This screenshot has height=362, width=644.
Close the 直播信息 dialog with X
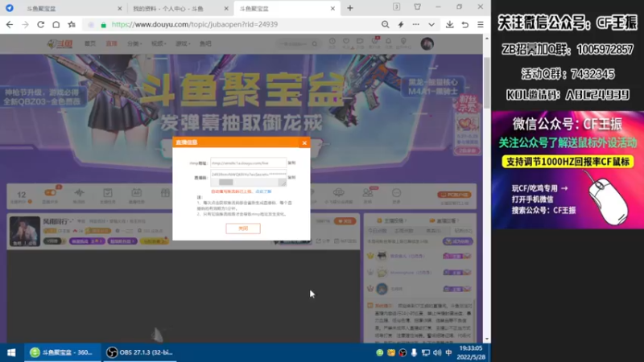pyautogui.click(x=304, y=143)
